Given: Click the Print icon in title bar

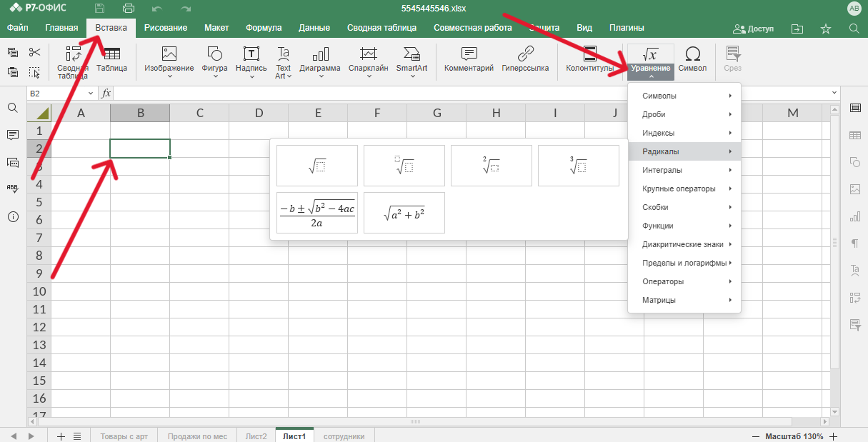Looking at the screenshot, I should point(129,9).
